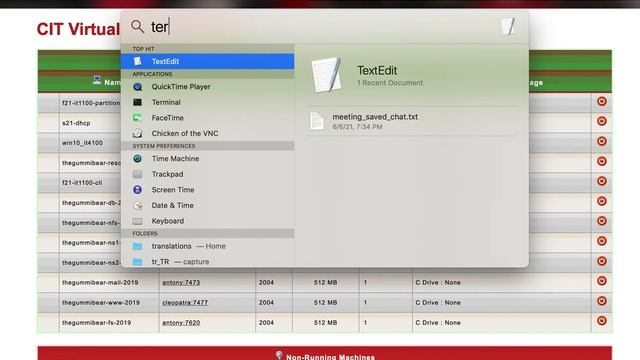Open recent document meeting_saved_chat.txt
The image size is (640, 360).
point(412,121)
